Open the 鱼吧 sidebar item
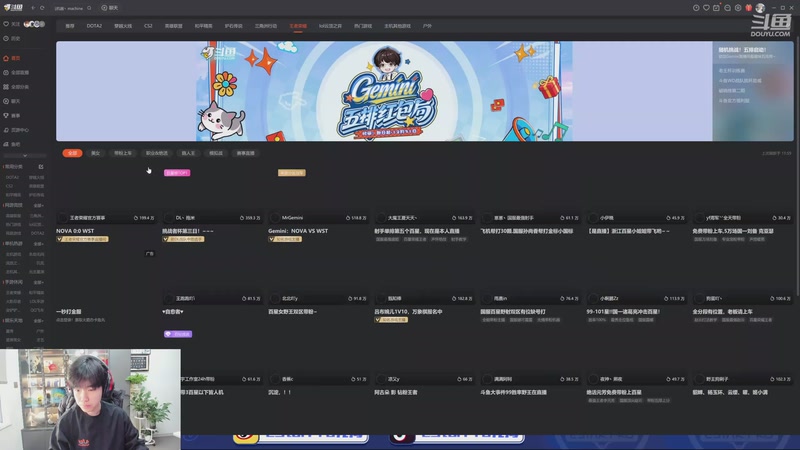 [x=12, y=144]
